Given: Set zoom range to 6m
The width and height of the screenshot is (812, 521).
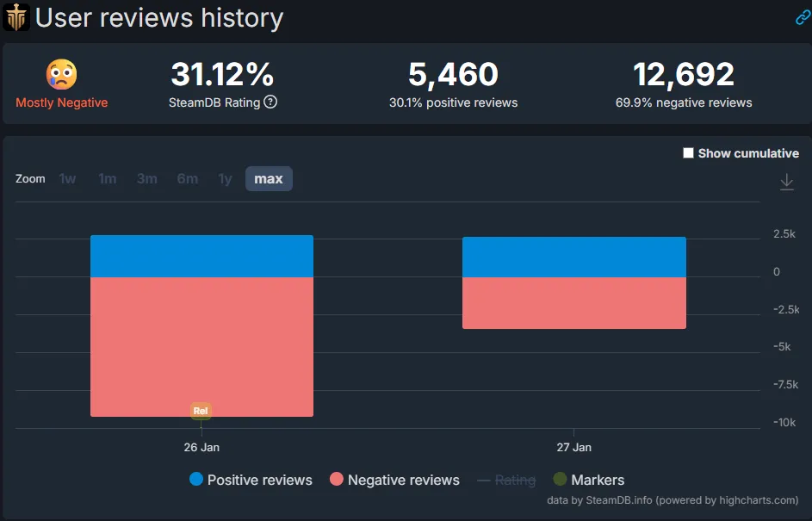Looking at the screenshot, I should [187, 179].
